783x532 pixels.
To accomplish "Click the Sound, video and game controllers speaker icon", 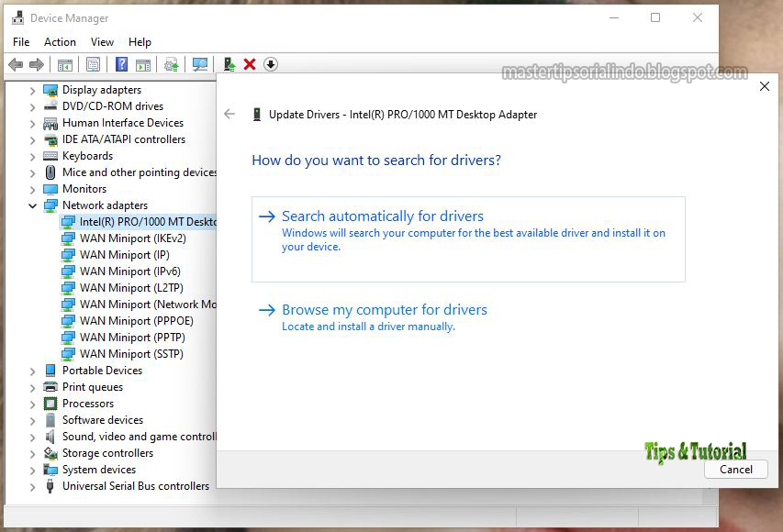I will click(x=50, y=437).
